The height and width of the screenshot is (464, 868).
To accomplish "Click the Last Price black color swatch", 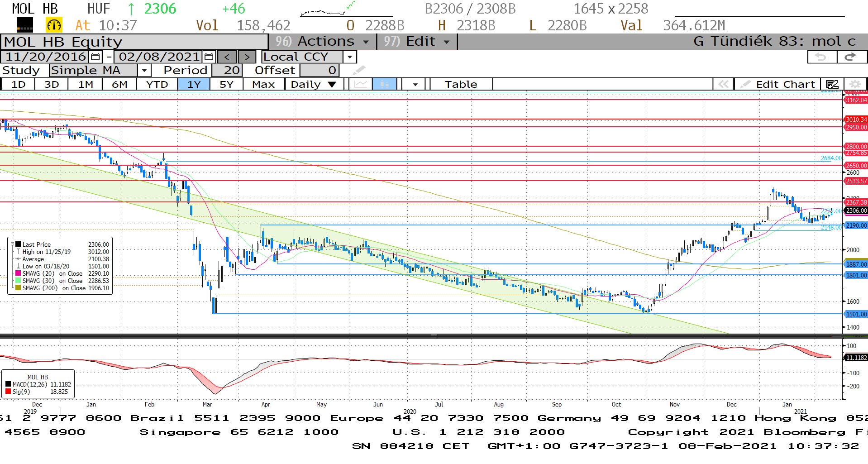I will (x=19, y=244).
